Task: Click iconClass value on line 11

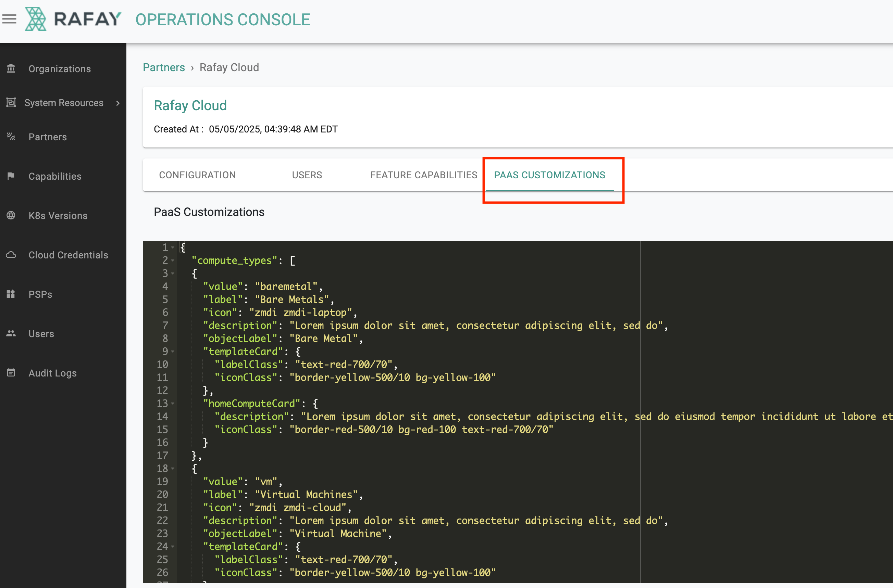Action: (x=393, y=378)
